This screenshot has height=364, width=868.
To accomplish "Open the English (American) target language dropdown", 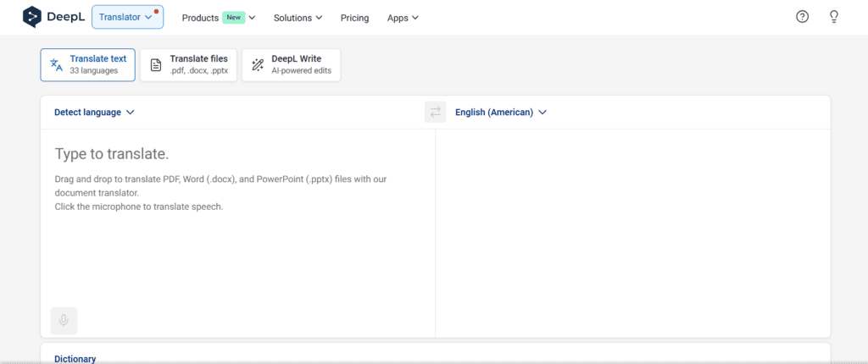I will coord(501,113).
